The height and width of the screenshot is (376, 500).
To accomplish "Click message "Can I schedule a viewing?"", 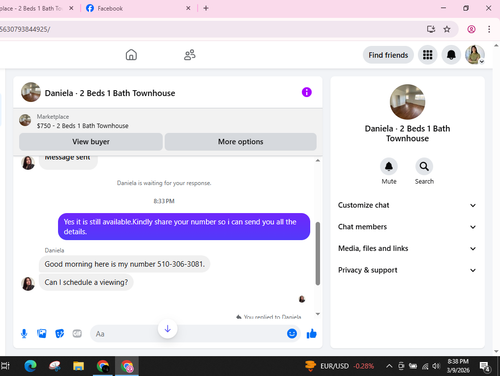I will 86,282.
